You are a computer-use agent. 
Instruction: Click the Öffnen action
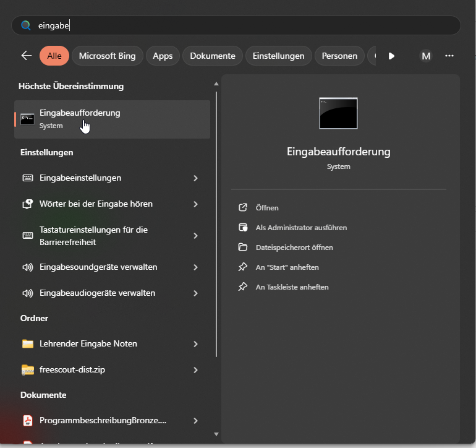point(267,208)
